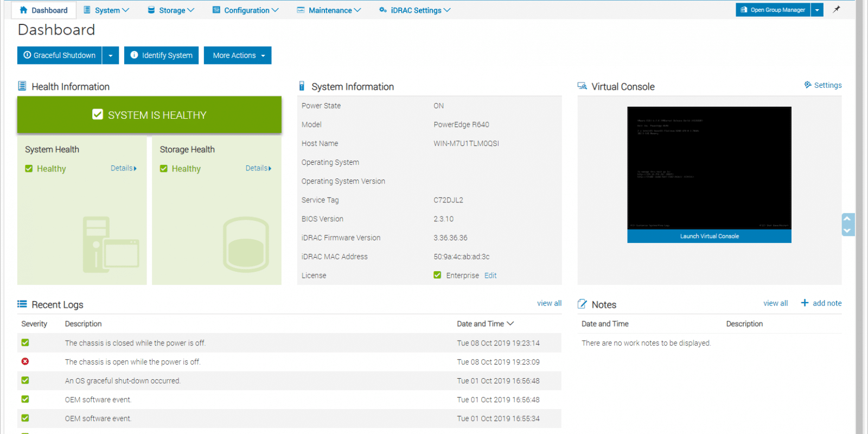Image resolution: width=868 pixels, height=434 pixels.
Task: Click the vertical page scrollbar
Action: click(859, 217)
